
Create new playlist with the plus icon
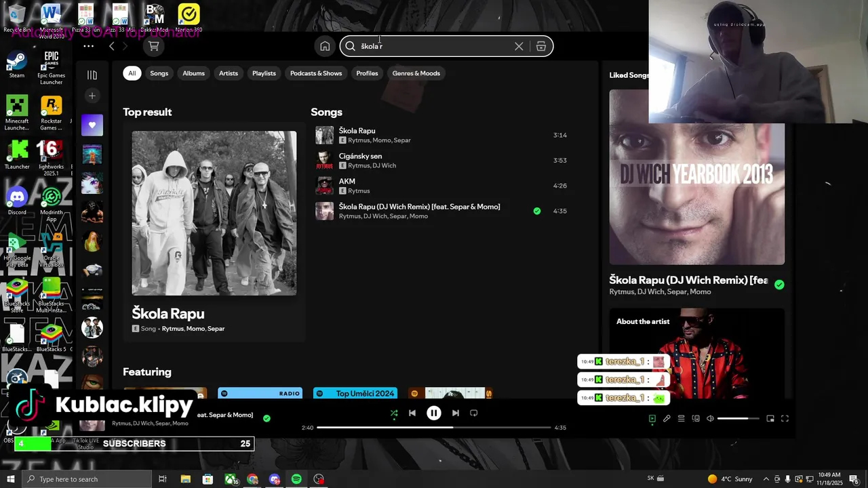point(92,96)
